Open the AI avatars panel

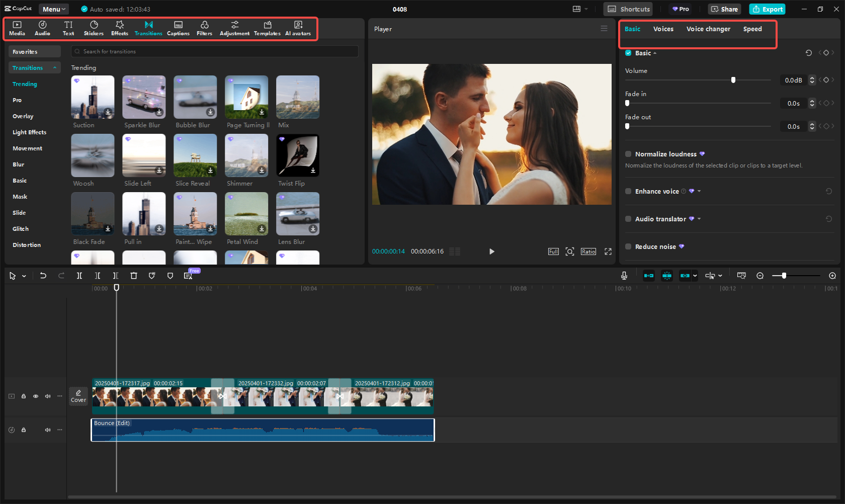coord(298,28)
